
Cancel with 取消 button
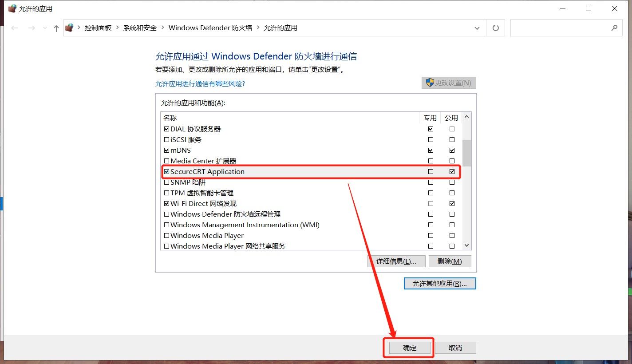455,348
